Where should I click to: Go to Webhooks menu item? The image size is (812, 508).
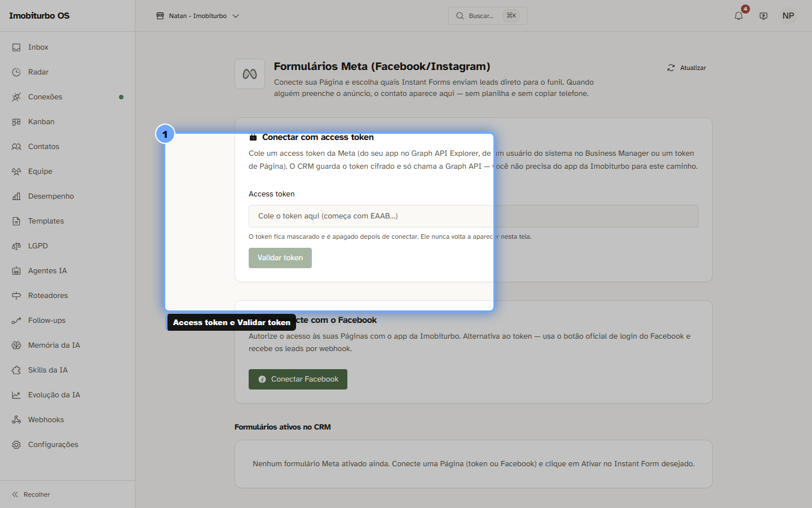[x=68, y=420]
